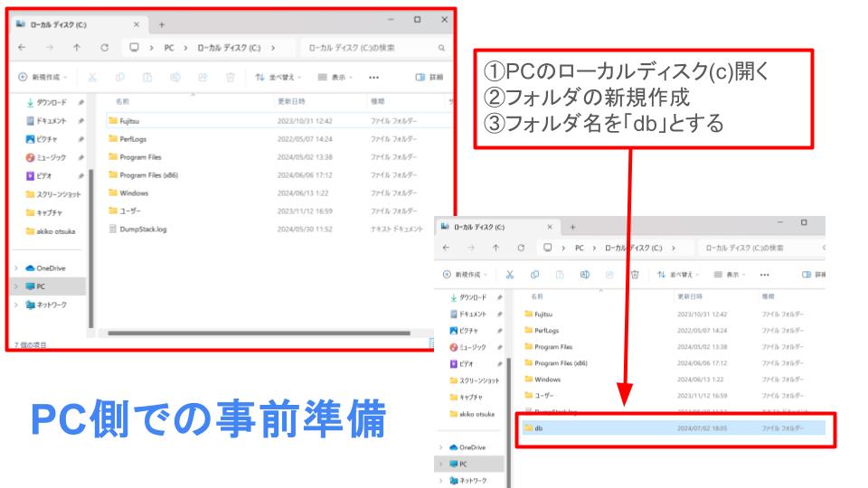Screen dimensions: 868x488
Task: Select the ローカル ディスク (C:) tab in front window
Action: (496, 227)
